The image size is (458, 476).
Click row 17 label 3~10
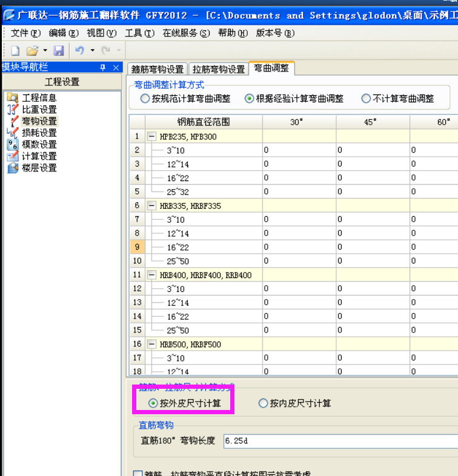pos(176,359)
